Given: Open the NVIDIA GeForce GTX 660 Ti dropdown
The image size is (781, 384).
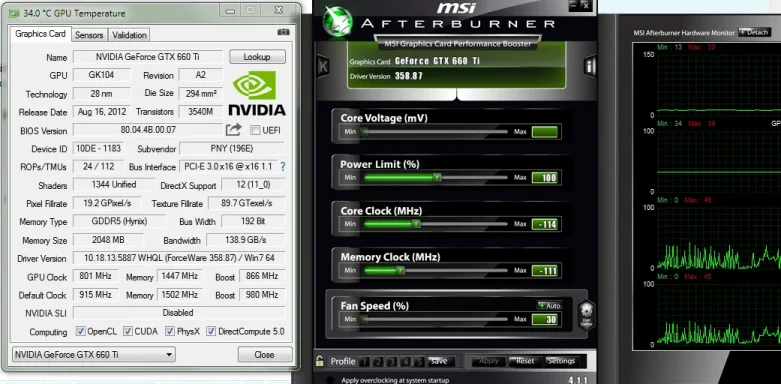Looking at the screenshot, I should [x=94, y=355].
